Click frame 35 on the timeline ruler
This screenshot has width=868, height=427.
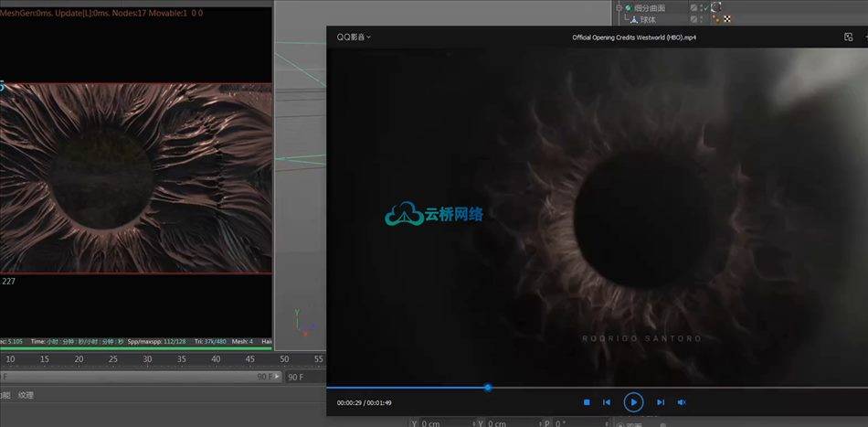tap(182, 358)
